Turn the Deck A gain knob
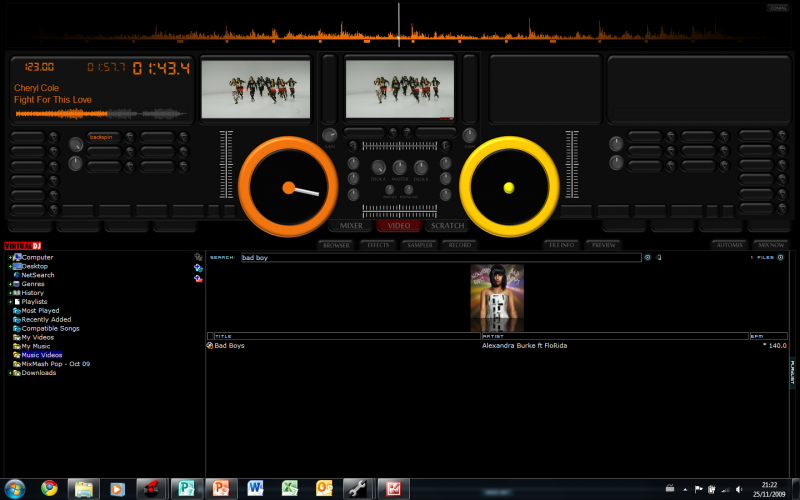 [x=330, y=135]
